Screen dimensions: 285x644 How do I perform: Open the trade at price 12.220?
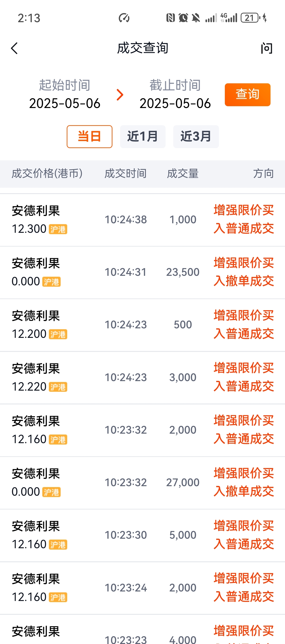[142, 377]
